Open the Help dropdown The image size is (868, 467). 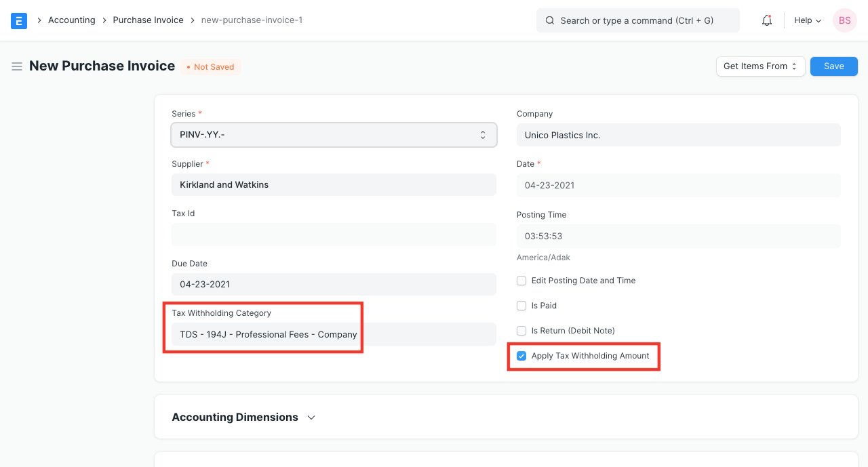pos(807,20)
